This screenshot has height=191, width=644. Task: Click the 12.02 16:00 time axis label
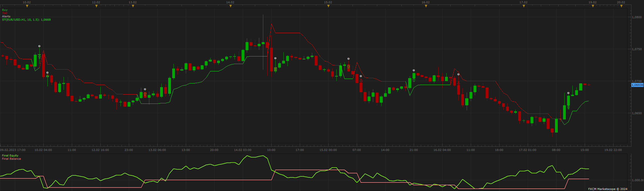[100, 150]
